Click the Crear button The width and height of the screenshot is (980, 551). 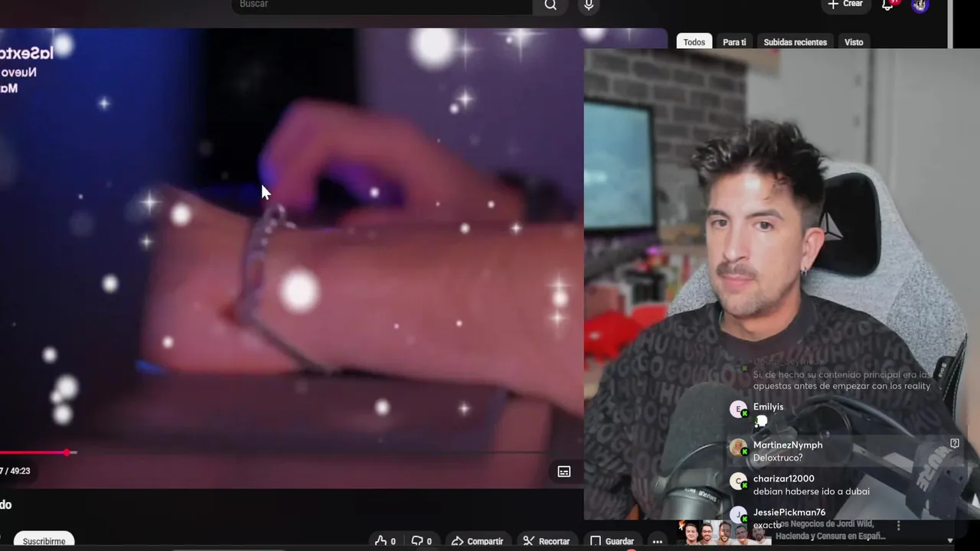pos(845,5)
